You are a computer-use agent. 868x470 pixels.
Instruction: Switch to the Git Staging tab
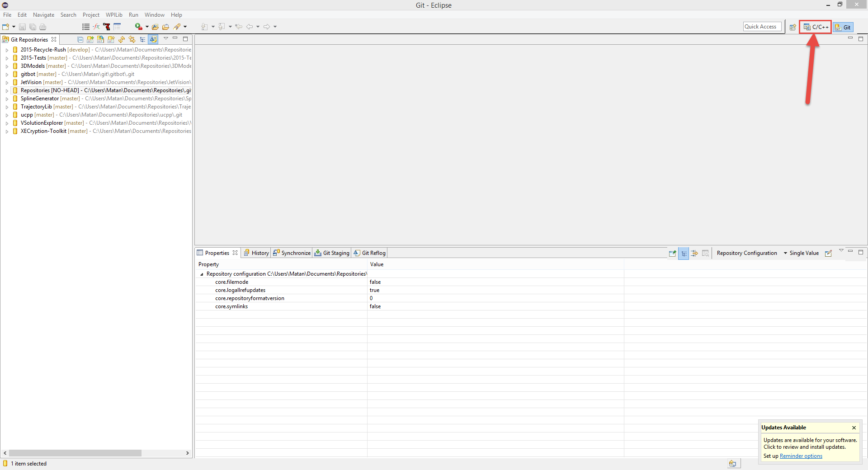click(332, 253)
